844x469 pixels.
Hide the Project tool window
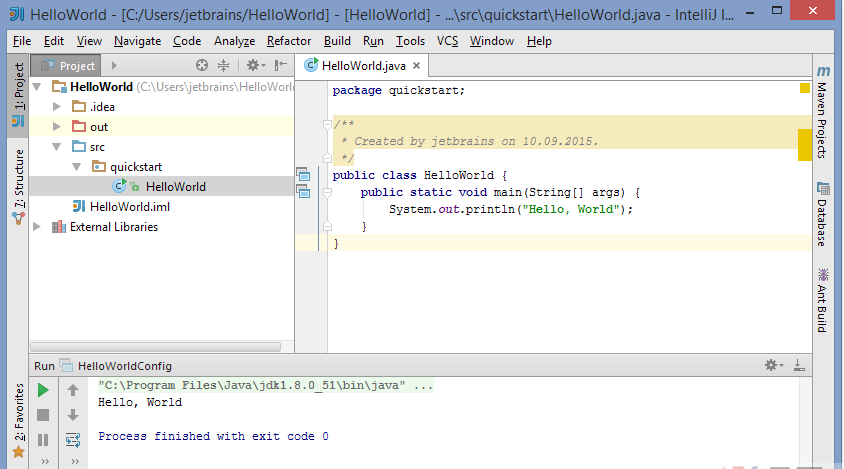coord(280,66)
